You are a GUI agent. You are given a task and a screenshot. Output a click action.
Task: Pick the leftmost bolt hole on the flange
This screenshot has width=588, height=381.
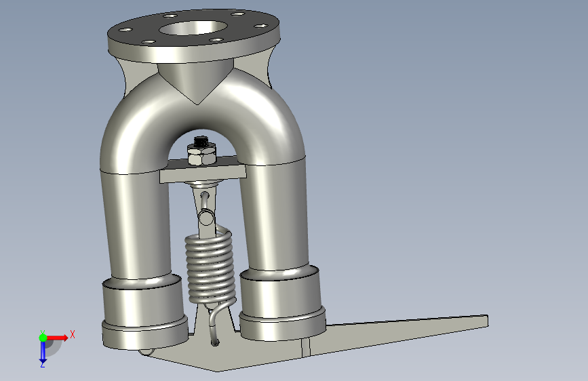[x=125, y=30]
